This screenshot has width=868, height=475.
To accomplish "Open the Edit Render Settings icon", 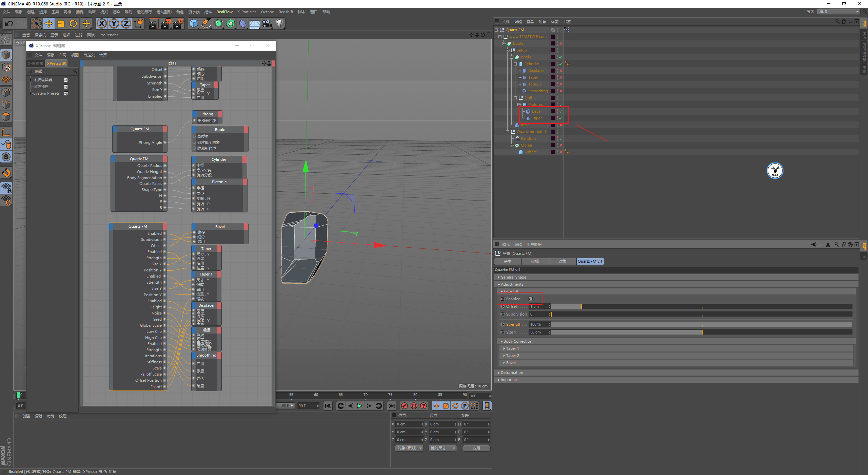I will point(178,23).
